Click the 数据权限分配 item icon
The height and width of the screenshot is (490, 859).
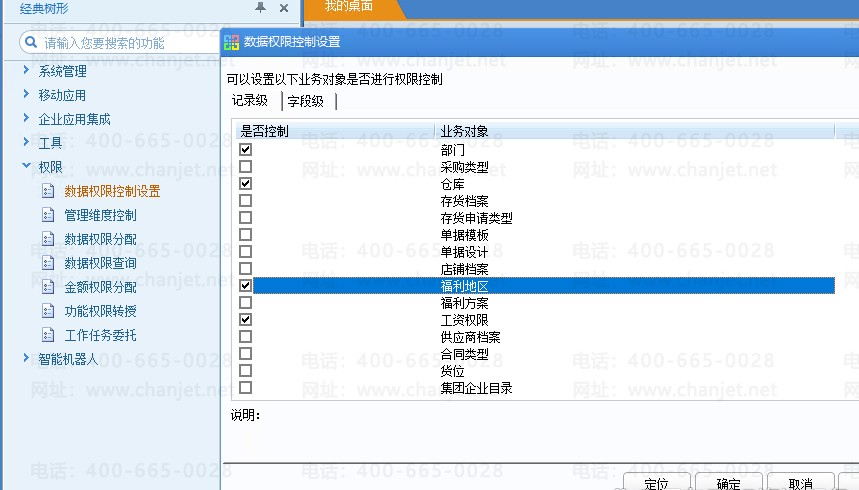coord(46,239)
